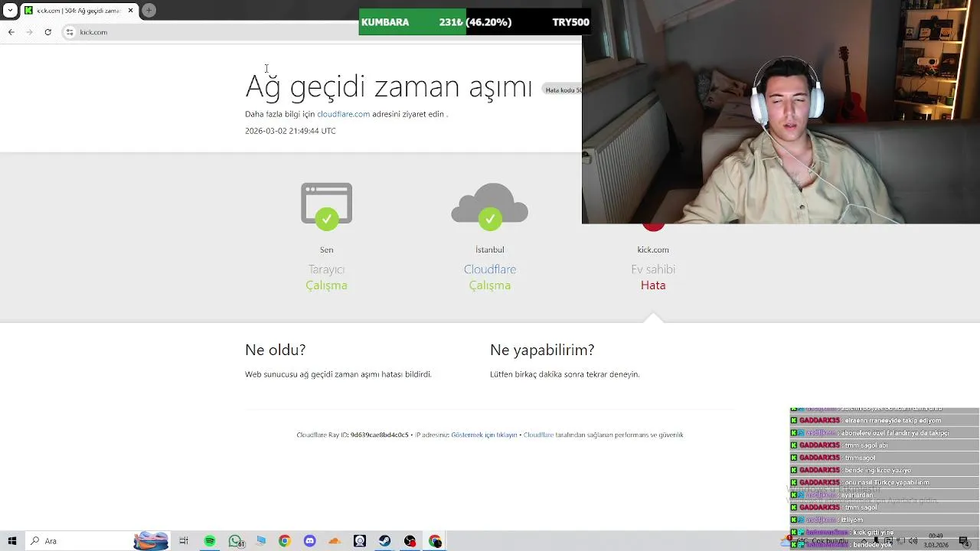Click the Cloudflare link under İstanbul
The height and width of the screenshot is (551, 980).
pos(490,269)
